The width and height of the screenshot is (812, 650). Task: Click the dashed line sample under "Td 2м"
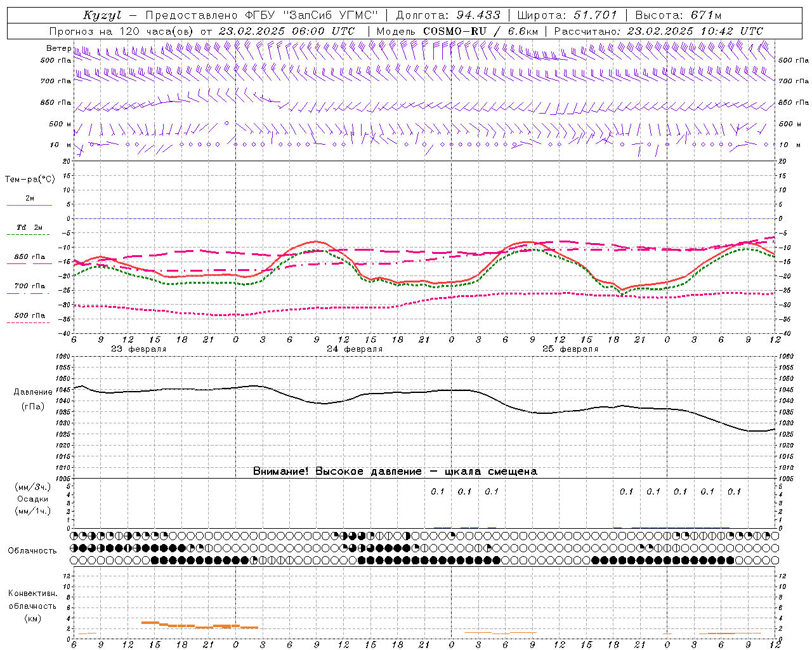[x=29, y=235]
